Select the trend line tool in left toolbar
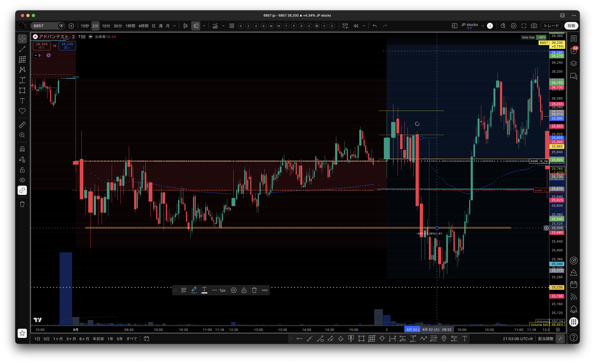The height and width of the screenshot is (364, 595). pyautogui.click(x=22, y=49)
